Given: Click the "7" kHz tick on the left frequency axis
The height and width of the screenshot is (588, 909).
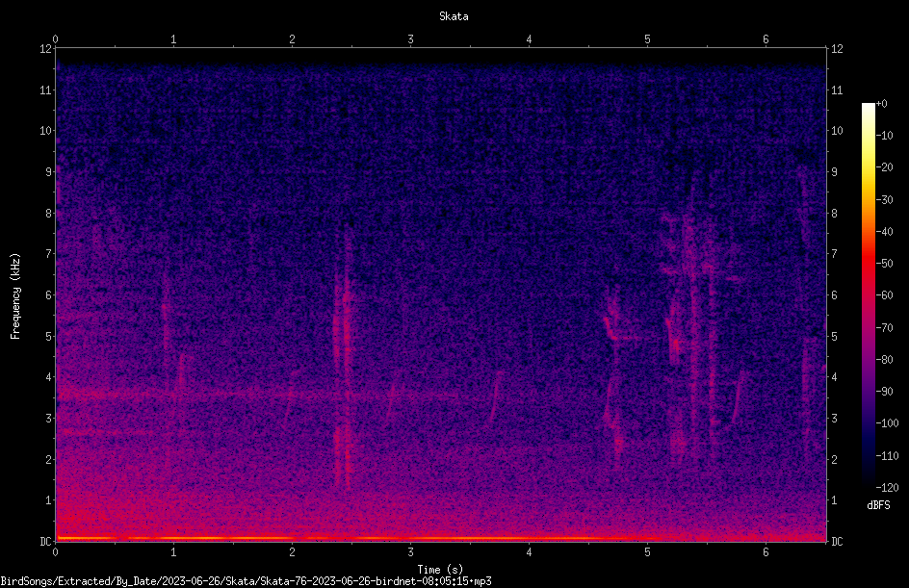Looking at the screenshot, I should (48, 254).
